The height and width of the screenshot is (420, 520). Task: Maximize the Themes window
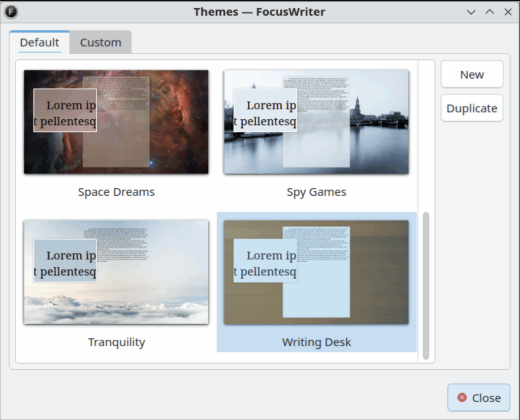pyautogui.click(x=490, y=12)
